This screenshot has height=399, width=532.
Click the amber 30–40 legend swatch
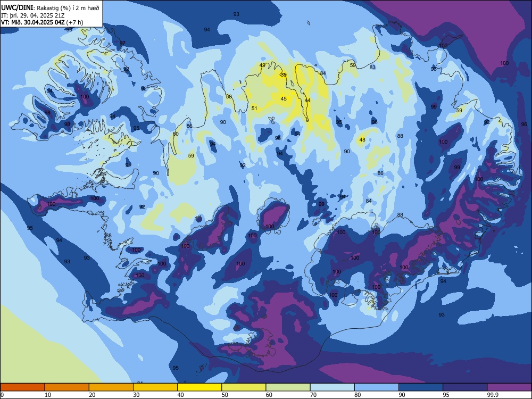pyautogui.click(x=155, y=387)
